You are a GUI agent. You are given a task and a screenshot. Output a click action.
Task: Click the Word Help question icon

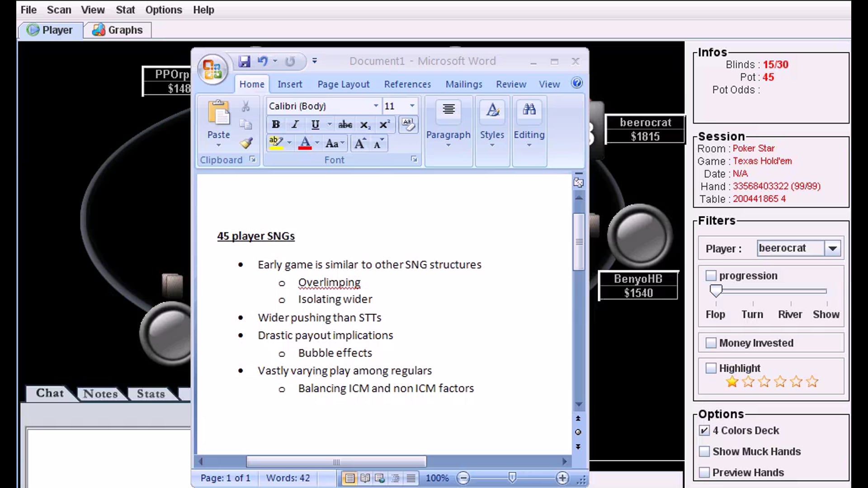[x=576, y=83]
